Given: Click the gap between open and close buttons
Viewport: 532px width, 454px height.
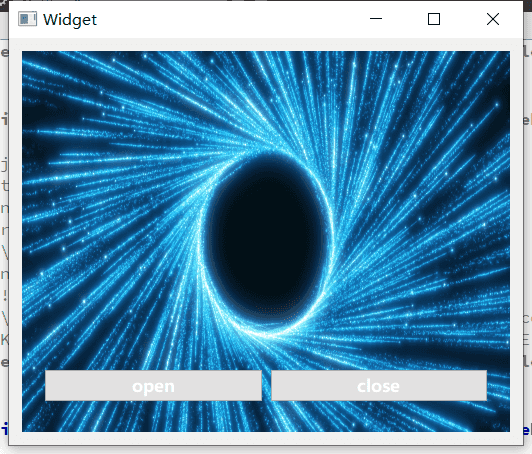Looking at the screenshot, I should [x=267, y=385].
